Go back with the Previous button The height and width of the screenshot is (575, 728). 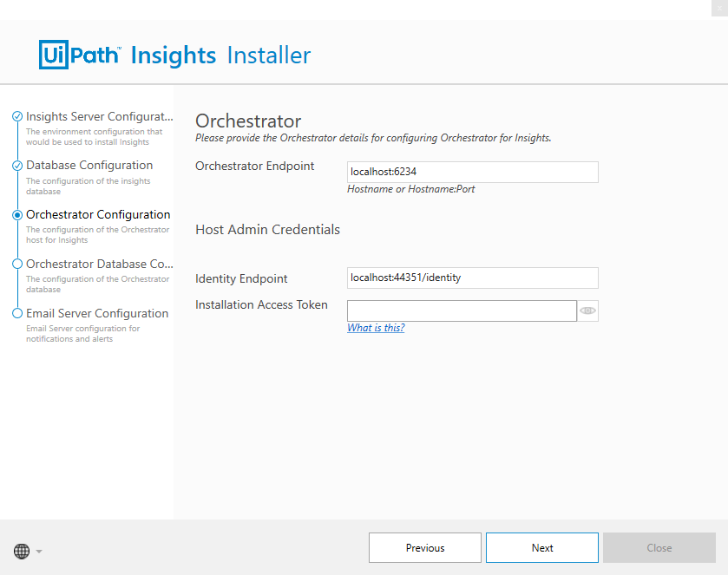click(425, 547)
